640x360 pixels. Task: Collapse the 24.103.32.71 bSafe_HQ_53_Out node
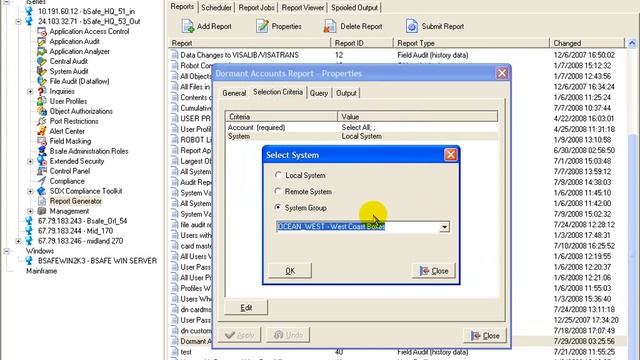tap(18, 21)
